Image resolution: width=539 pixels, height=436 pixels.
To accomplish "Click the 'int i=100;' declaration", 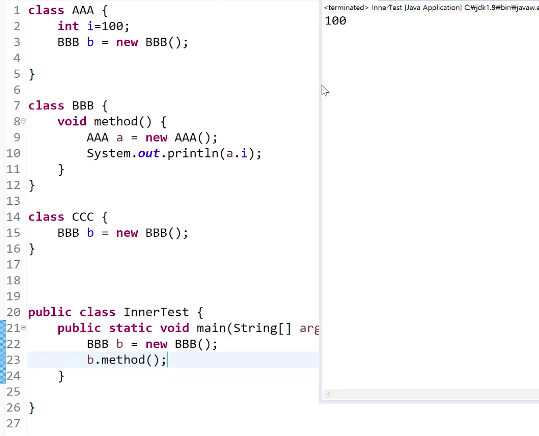I will click(x=93, y=26).
